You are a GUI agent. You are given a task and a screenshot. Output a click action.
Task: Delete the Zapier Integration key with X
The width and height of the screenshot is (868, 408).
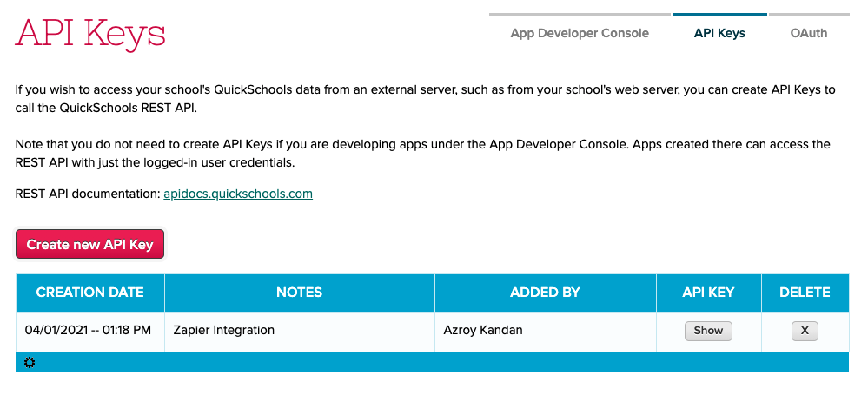(805, 331)
